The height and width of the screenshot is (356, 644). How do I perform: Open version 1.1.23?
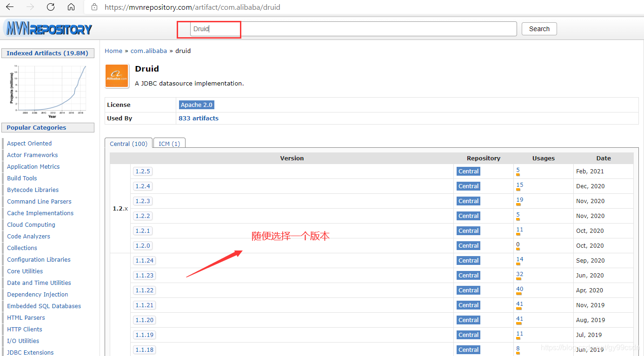pyautogui.click(x=145, y=276)
